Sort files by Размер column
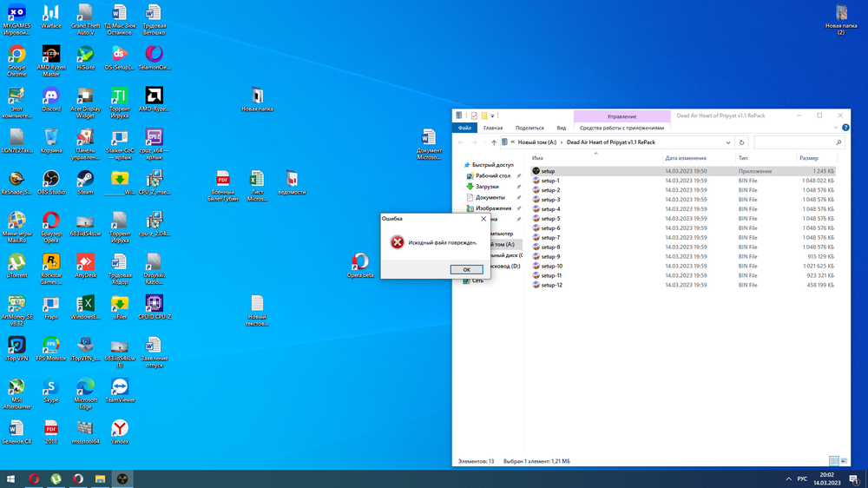This screenshot has height=488, width=868. [x=808, y=158]
